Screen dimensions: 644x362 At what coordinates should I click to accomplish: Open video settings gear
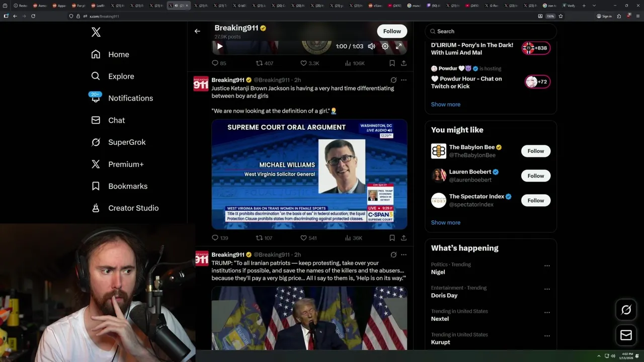pos(385,46)
